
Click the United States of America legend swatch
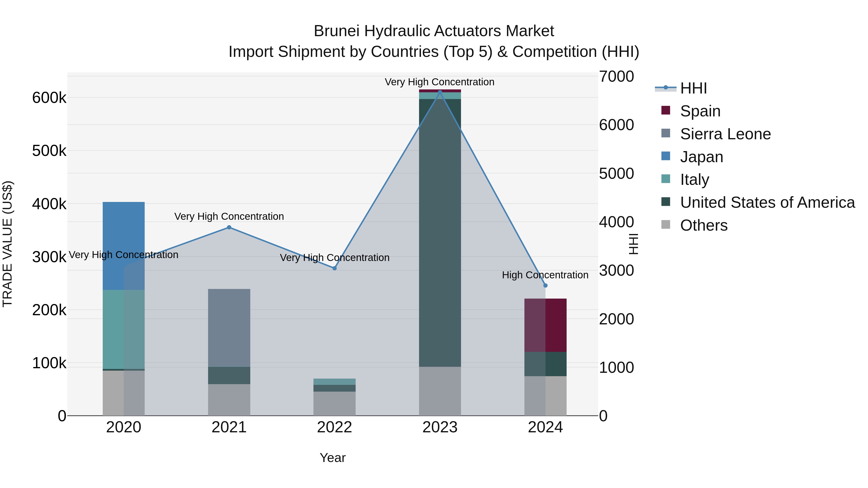[x=665, y=201]
